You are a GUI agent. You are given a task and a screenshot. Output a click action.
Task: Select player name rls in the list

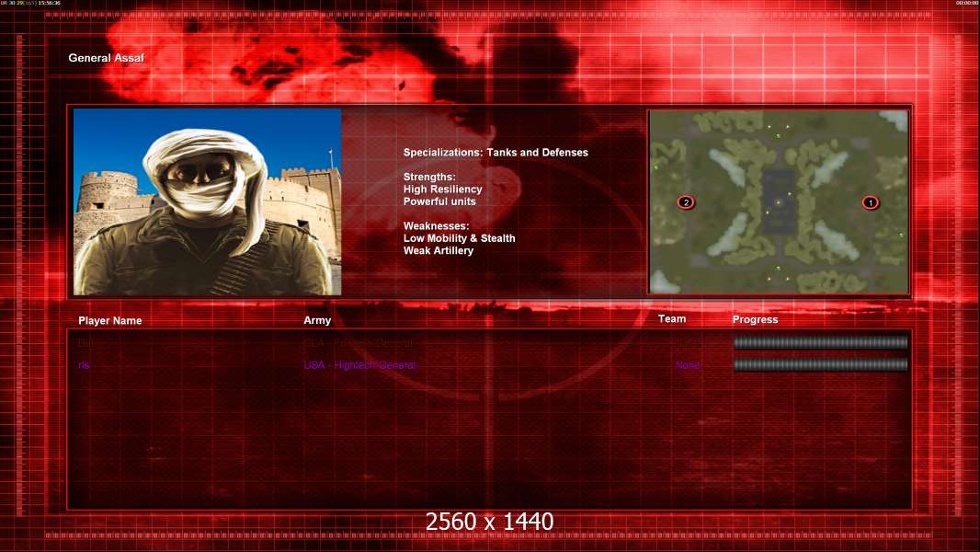84,365
